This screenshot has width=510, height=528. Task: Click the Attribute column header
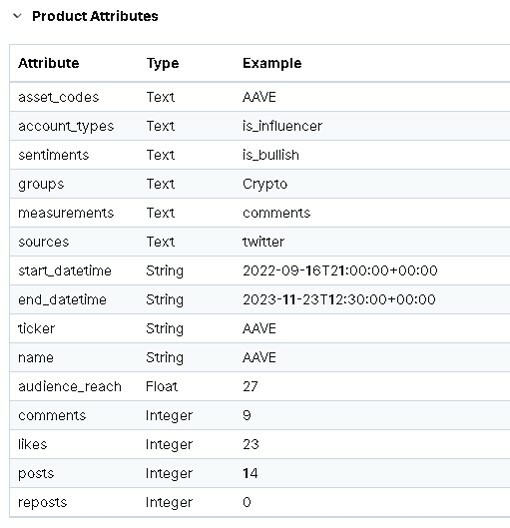click(49, 63)
